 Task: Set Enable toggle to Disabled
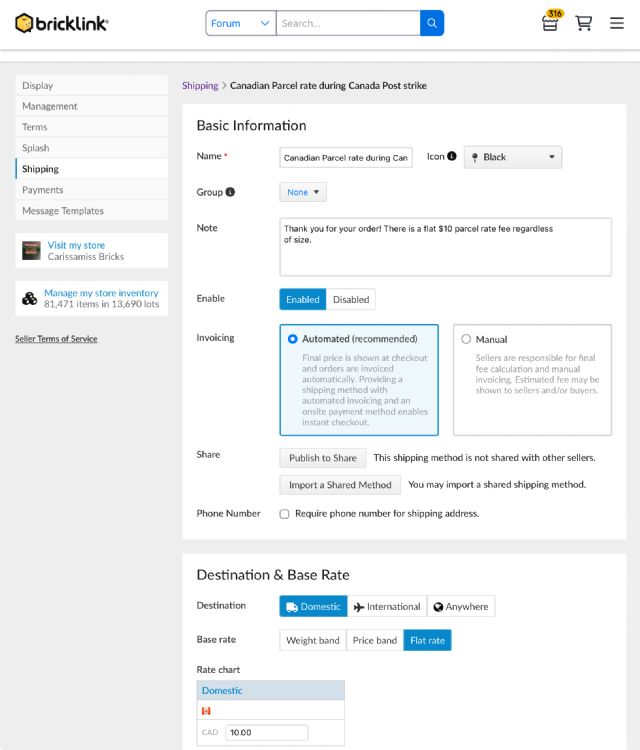[351, 299]
